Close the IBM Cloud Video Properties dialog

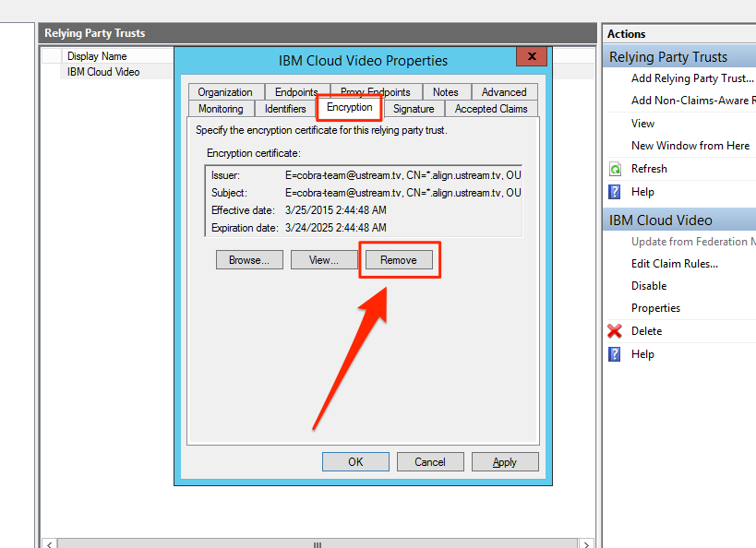click(x=532, y=56)
